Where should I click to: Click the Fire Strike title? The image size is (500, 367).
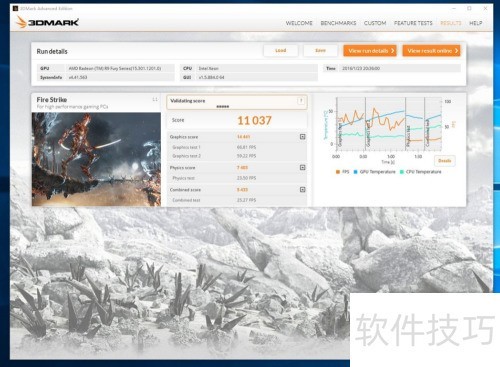(x=52, y=100)
